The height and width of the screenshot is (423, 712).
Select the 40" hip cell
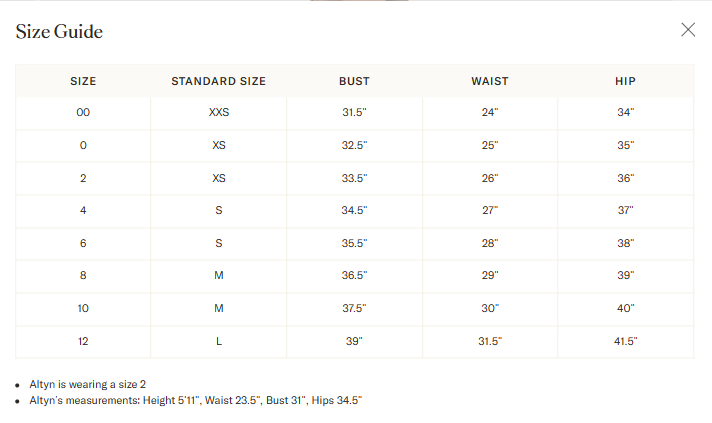(626, 309)
